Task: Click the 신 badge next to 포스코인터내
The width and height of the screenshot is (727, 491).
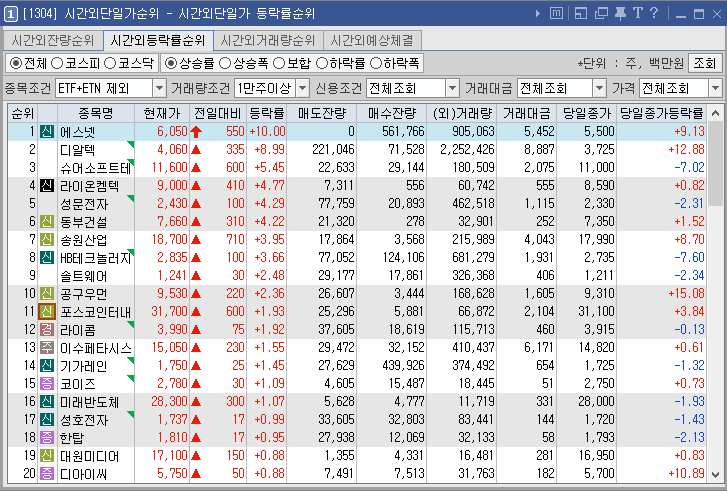Action: coord(46,312)
